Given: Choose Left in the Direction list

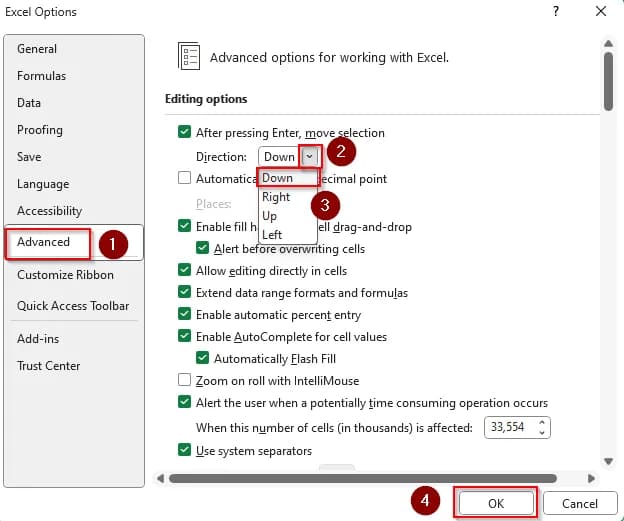Looking at the screenshot, I should tap(288, 235).
